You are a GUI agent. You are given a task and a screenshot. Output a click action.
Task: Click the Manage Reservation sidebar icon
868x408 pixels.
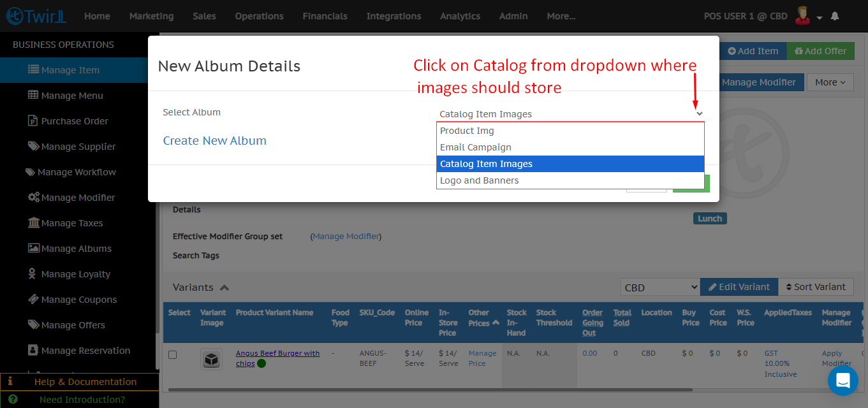coord(34,350)
